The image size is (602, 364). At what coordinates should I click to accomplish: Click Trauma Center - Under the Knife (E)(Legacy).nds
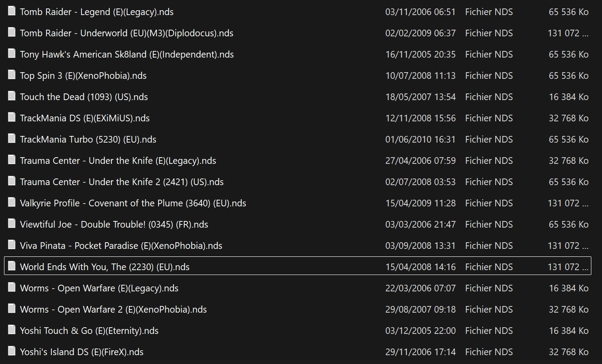118,161
